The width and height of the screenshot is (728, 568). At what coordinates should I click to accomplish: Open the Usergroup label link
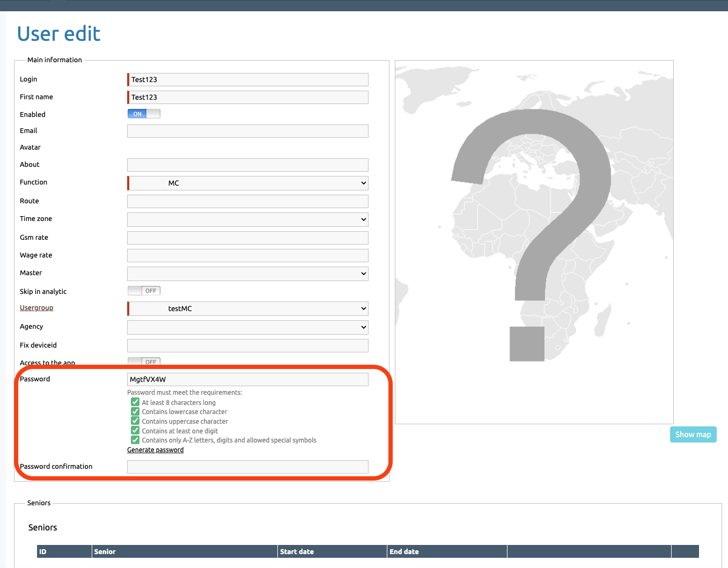pyautogui.click(x=36, y=308)
